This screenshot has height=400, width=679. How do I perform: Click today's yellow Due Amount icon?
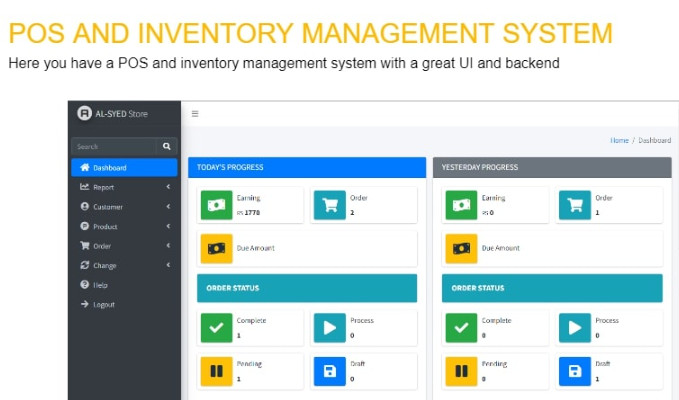(217, 248)
